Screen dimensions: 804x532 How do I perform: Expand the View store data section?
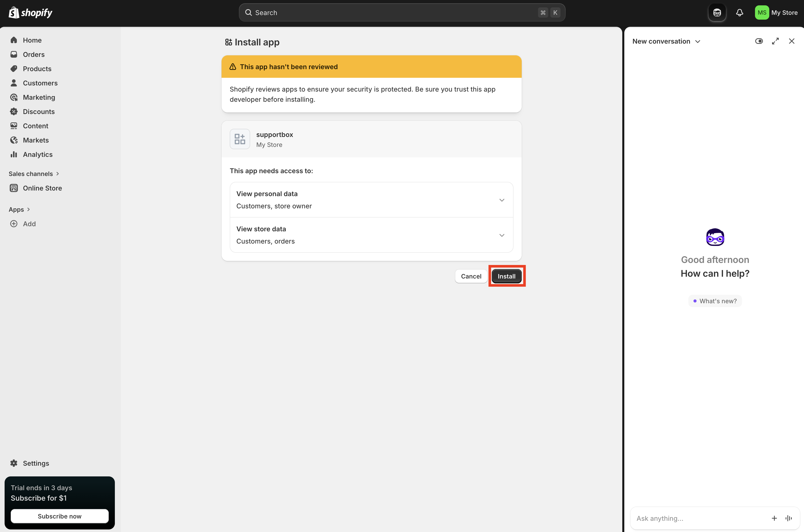pyautogui.click(x=502, y=235)
